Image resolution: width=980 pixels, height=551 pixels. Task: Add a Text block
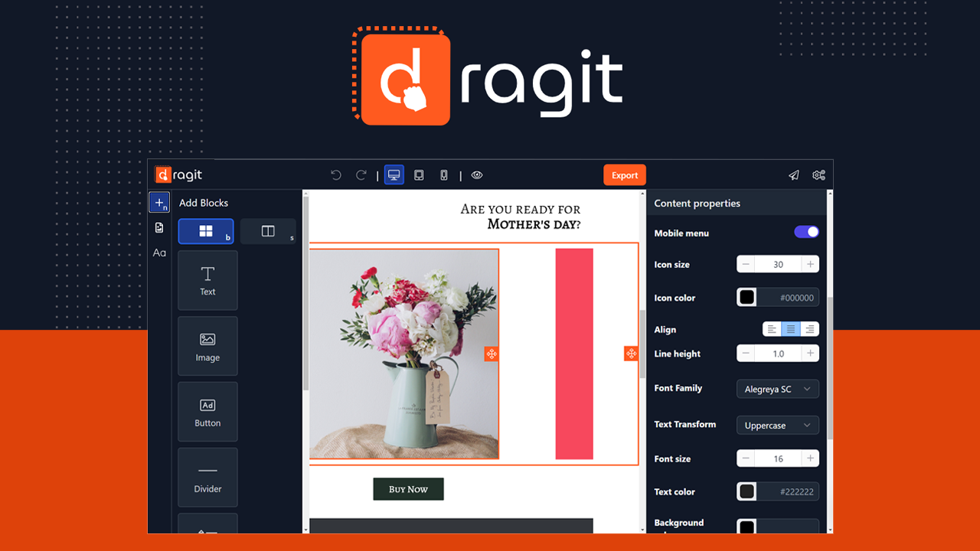point(207,280)
